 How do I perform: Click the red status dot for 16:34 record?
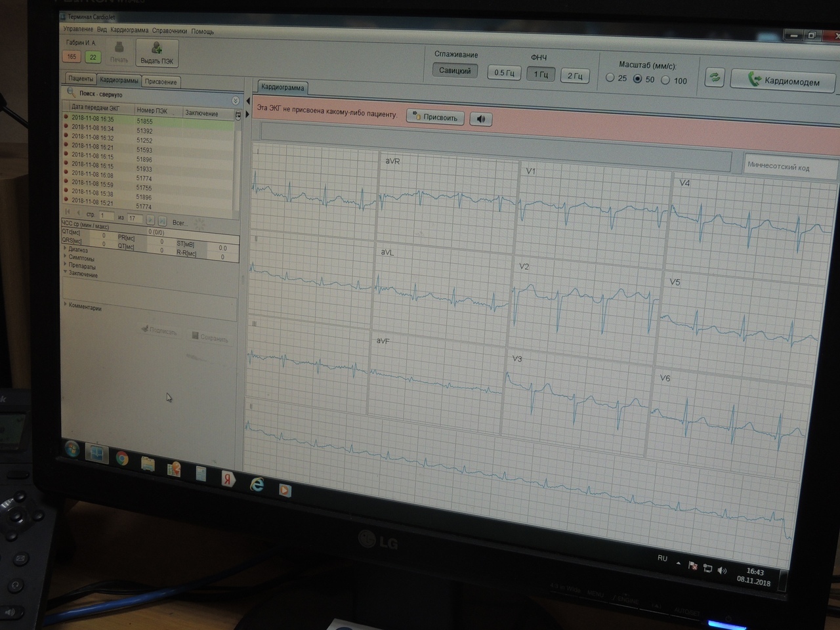66,126
